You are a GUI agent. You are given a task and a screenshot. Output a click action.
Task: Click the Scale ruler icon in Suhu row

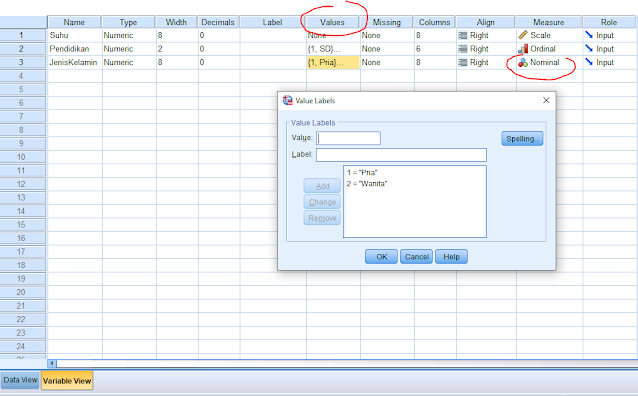(x=523, y=35)
